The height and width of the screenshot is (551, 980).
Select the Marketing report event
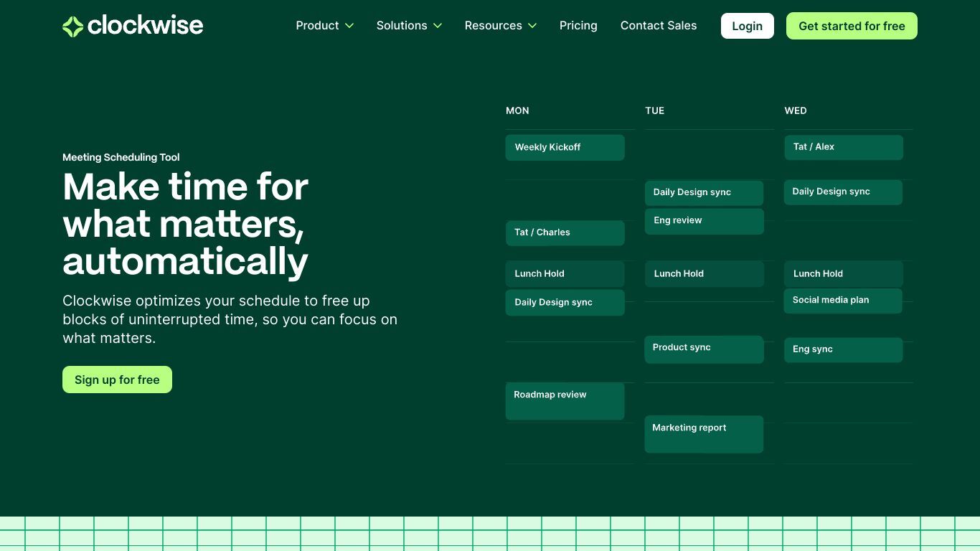point(704,434)
